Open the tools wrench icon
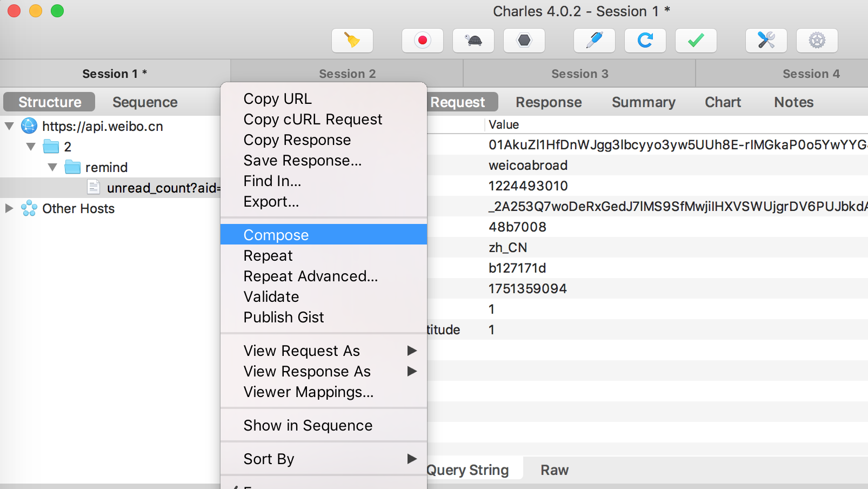Image resolution: width=868 pixels, height=489 pixels. 766,41
